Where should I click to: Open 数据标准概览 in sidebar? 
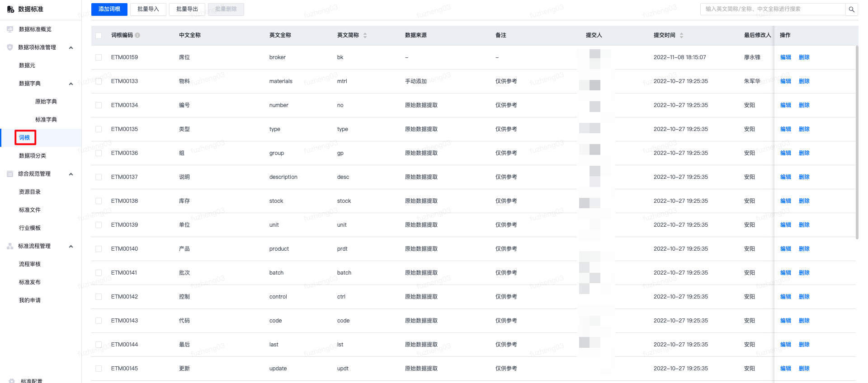tap(35, 29)
